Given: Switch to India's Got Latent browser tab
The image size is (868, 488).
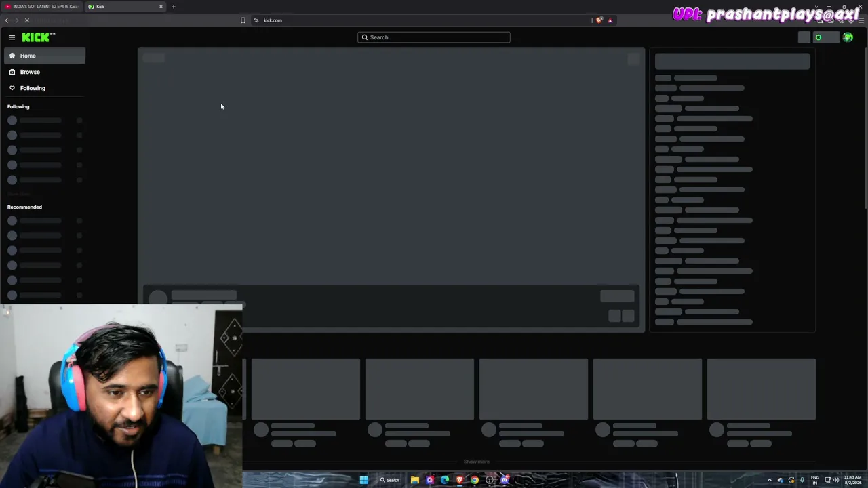Looking at the screenshot, I should click(42, 7).
